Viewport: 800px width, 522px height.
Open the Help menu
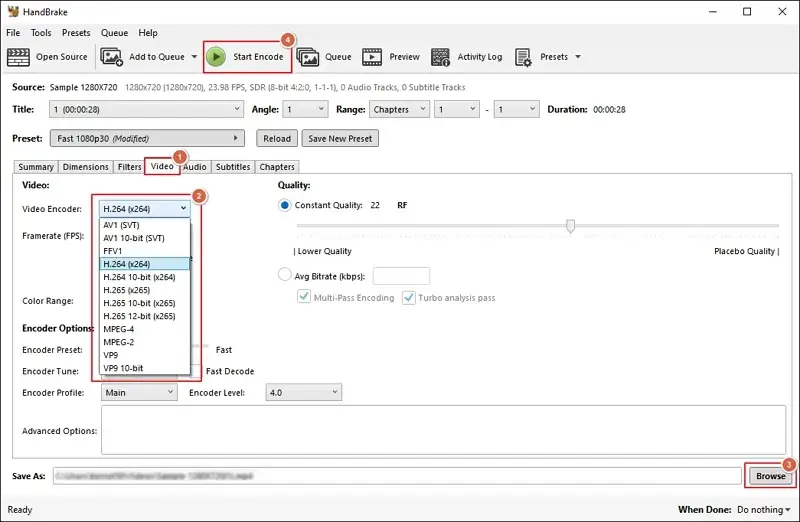click(x=148, y=33)
